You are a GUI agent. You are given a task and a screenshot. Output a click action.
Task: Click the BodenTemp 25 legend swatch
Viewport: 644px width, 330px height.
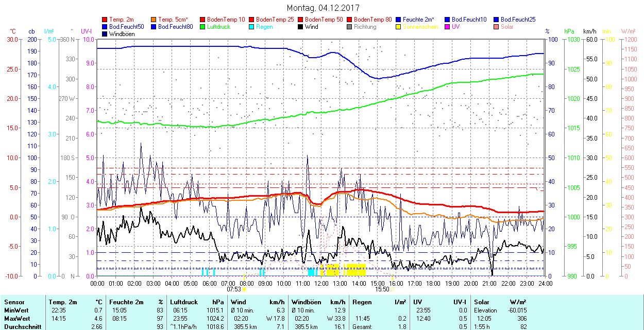tap(251, 20)
